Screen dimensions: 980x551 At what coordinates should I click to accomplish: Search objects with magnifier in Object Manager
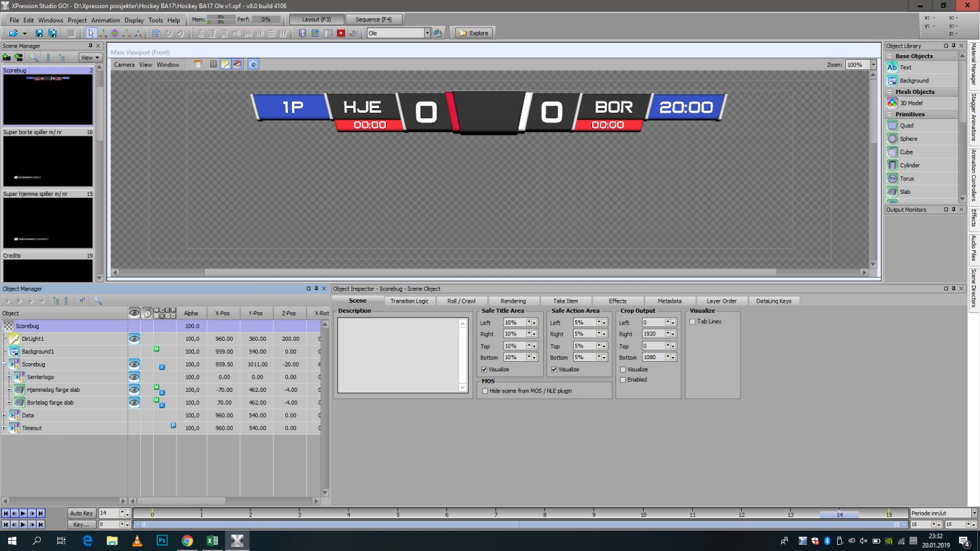tap(98, 300)
